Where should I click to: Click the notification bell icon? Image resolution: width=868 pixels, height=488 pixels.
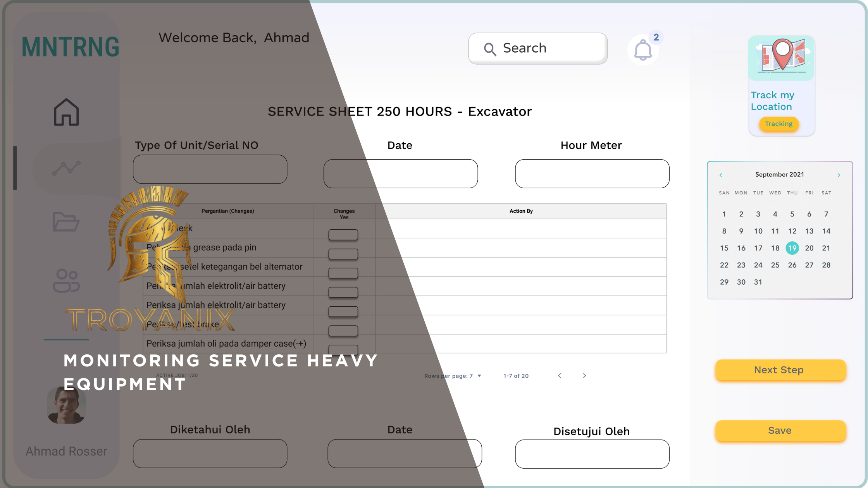pos(642,50)
